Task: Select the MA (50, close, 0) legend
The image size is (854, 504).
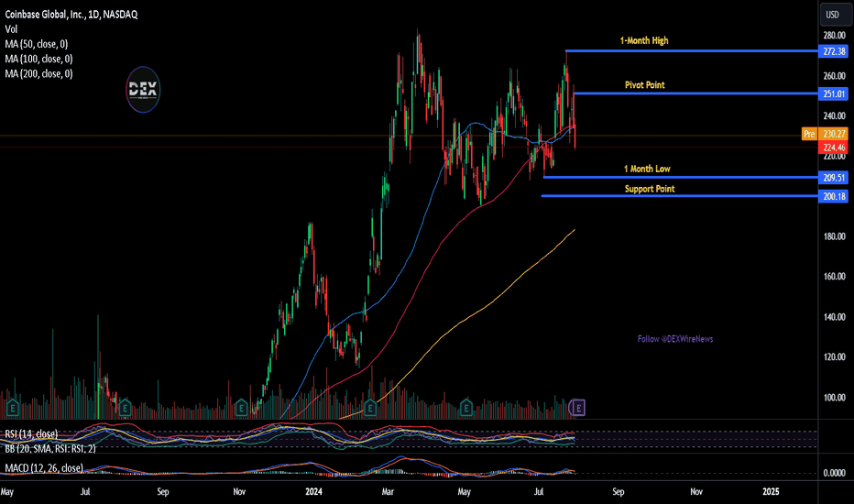Action: [37, 44]
